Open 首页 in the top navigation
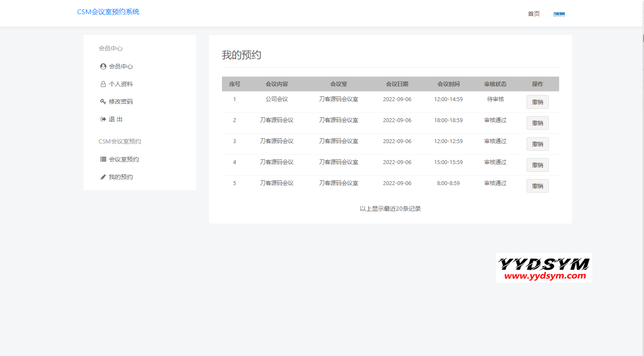This screenshot has width=644, height=356. coord(533,14)
